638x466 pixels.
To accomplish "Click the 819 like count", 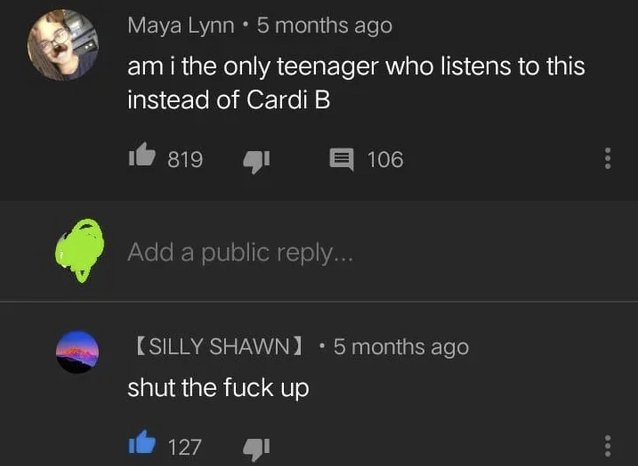I will tap(185, 159).
